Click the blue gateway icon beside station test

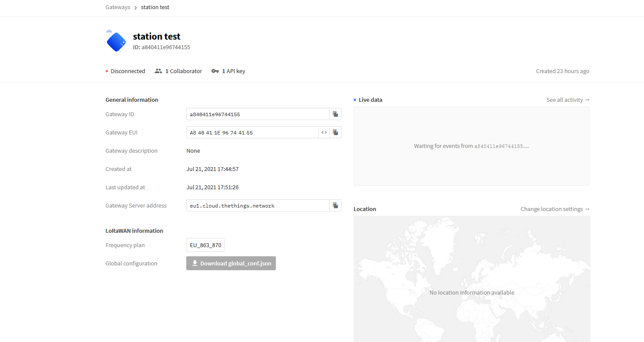(x=116, y=41)
